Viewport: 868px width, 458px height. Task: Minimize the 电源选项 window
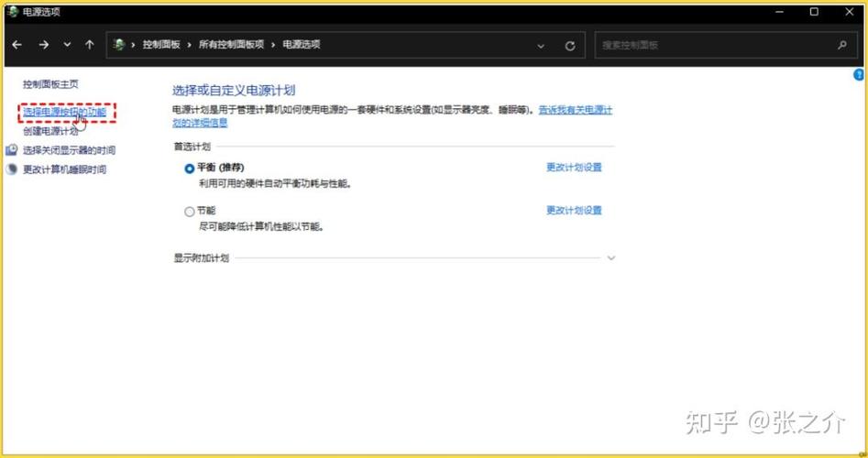coord(779,12)
